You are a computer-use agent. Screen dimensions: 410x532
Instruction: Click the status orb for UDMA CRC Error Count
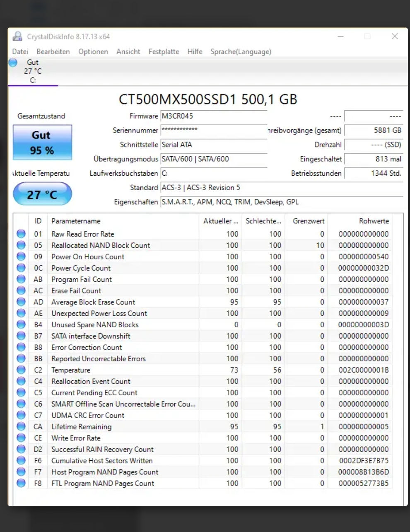tap(21, 415)
